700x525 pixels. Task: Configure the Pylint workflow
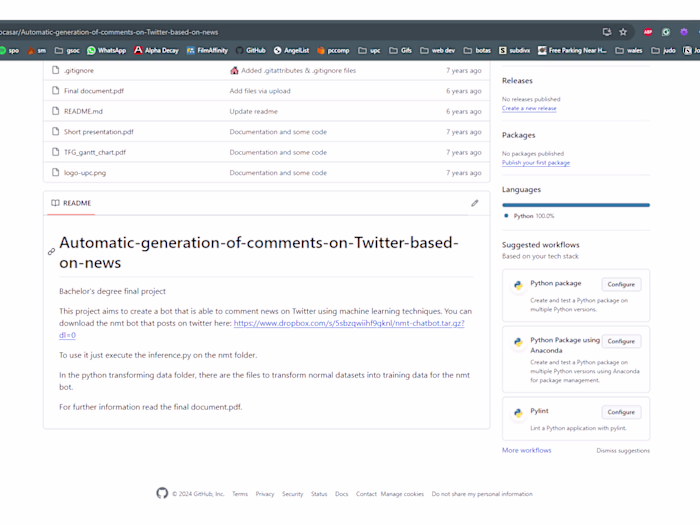coord(621,412)
